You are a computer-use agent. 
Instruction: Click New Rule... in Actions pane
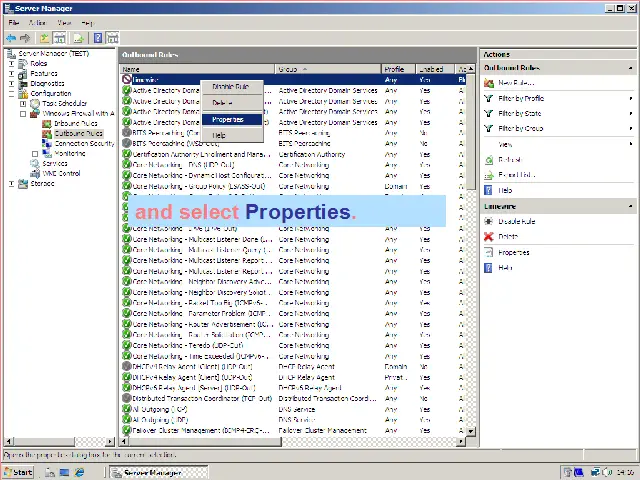coord(516,83)
